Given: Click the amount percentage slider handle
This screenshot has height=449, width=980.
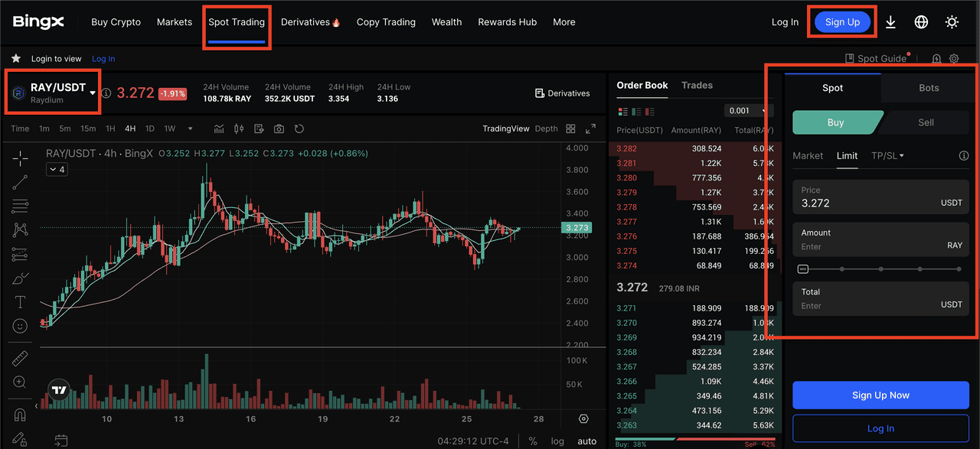Looking at the screenshot, I should [x=802, y=268].
